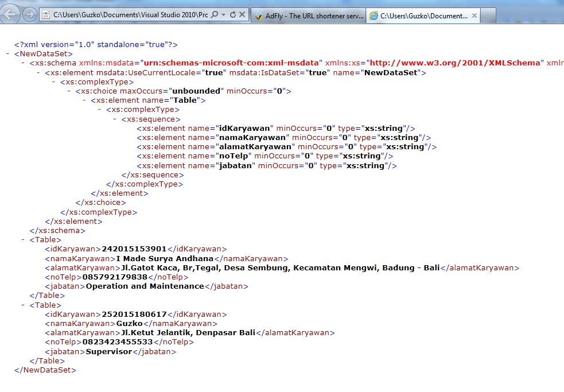Click the closing </NewDataSet> tag
Image resolution: width=564 pixels, height=392 pixels.
tap(45, 370)
